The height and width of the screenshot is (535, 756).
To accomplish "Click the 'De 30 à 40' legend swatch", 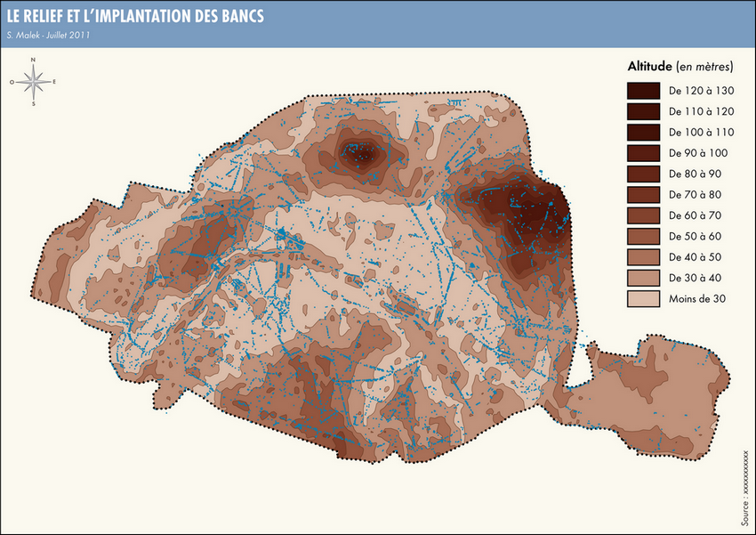I will (643, 278).
